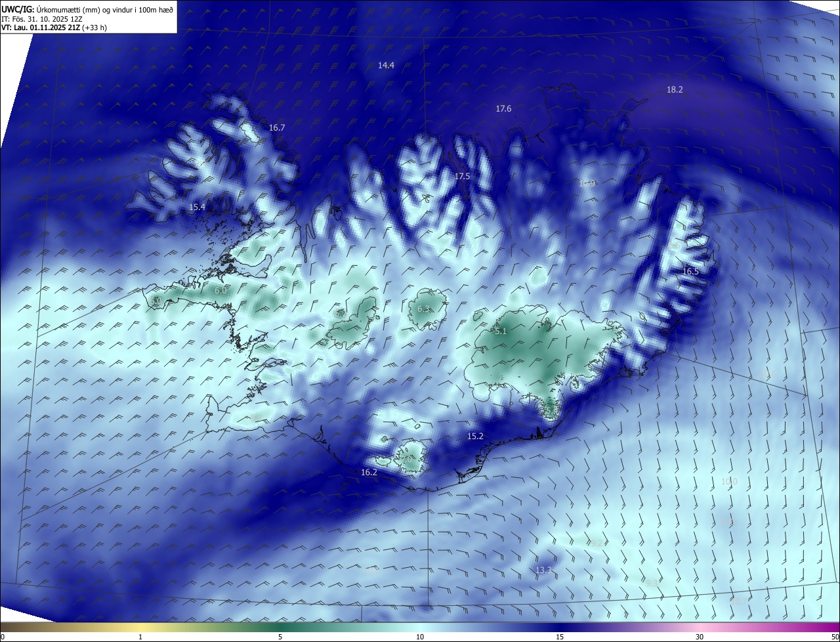Click the 13.3 value in the southern ocean

tap(544, 570)
